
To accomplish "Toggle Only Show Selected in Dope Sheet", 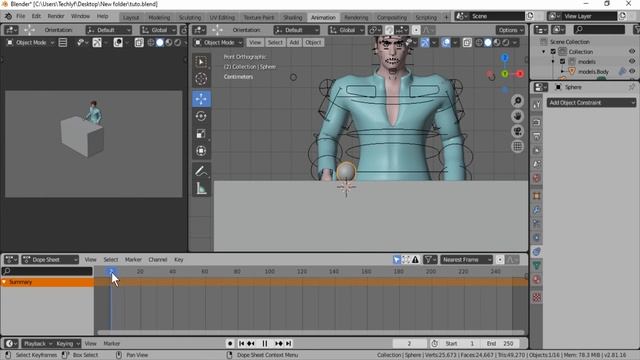I will 396,260.
